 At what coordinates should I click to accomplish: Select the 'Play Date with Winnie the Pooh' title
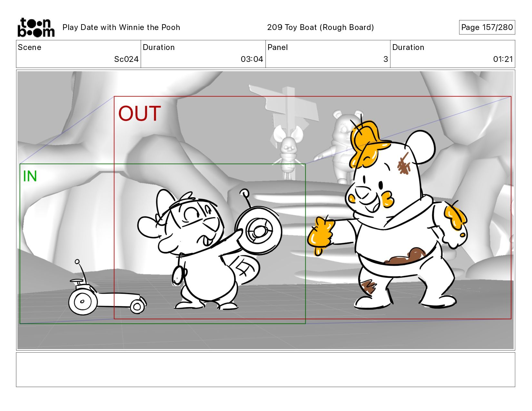tap(121, 27)
